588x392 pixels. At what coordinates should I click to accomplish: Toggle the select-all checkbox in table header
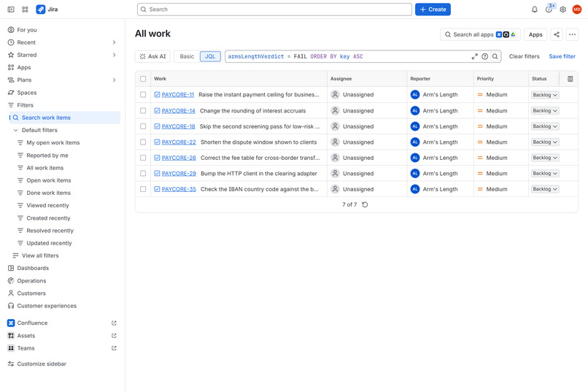143,79
